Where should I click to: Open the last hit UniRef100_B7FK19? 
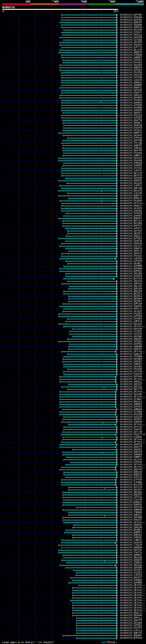click(x=131, y=638)
